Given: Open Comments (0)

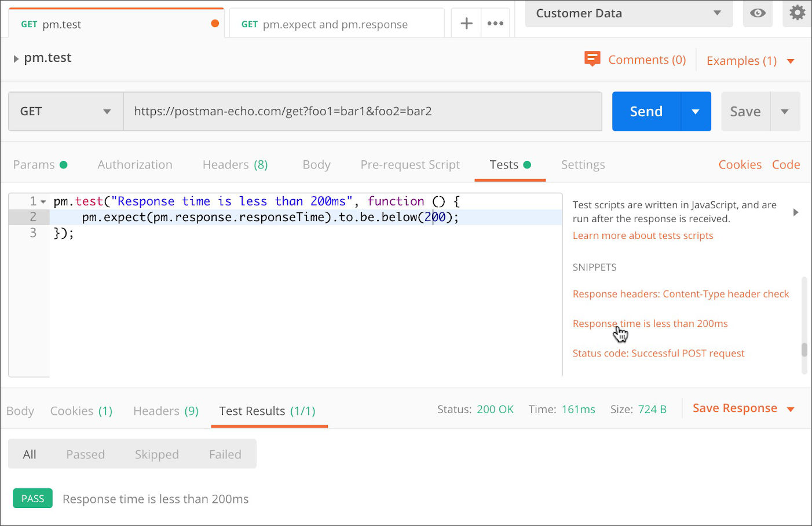Looking at the screenshot, I should [647, 60].
